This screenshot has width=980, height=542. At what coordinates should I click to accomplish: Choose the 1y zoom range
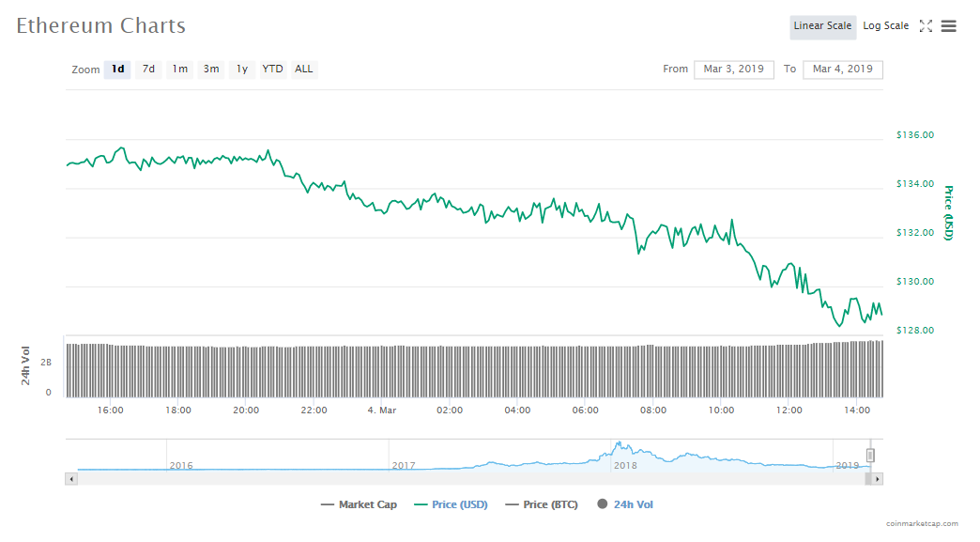242,70
